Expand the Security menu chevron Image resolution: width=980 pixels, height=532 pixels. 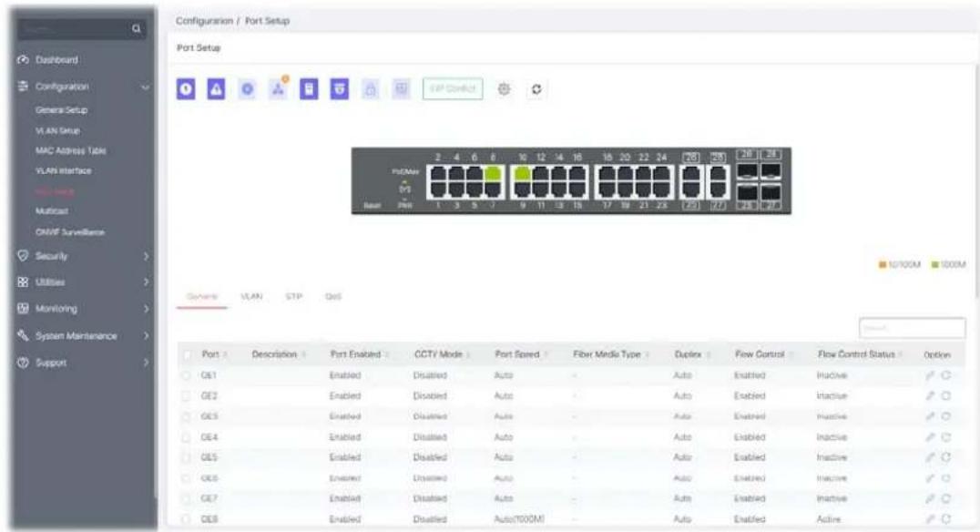(x=146, y=256)
